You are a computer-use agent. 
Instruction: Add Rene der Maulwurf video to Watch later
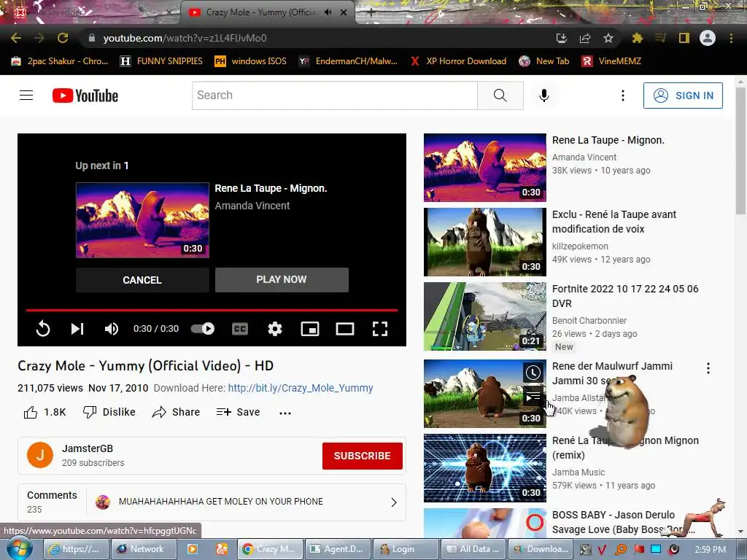(x=533, y=373)
